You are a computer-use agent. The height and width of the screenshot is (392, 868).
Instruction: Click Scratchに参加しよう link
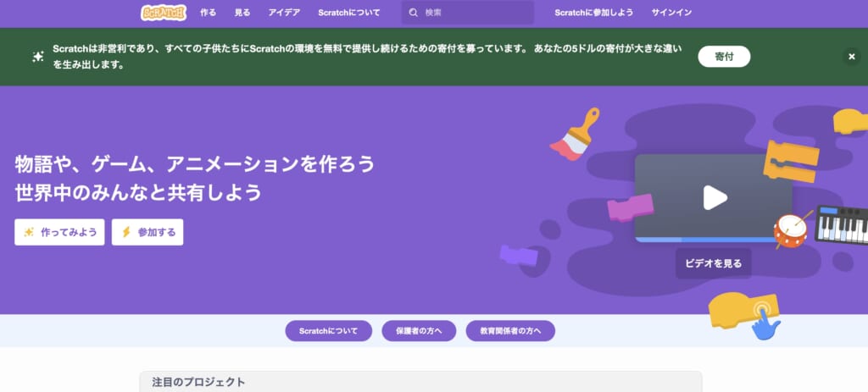click(x=593, y=13)
